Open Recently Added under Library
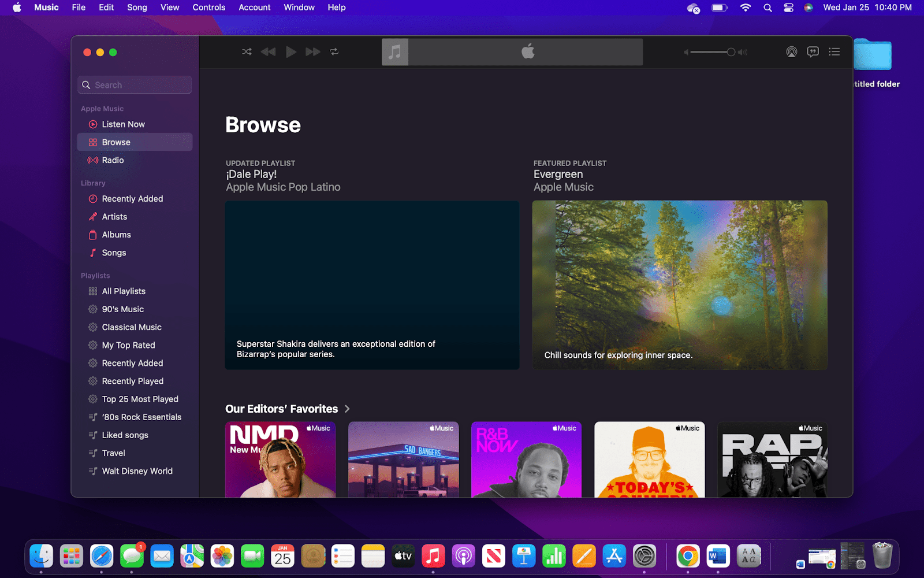The height and width of the screenshot is (578, 924). (x=135, y=199)
